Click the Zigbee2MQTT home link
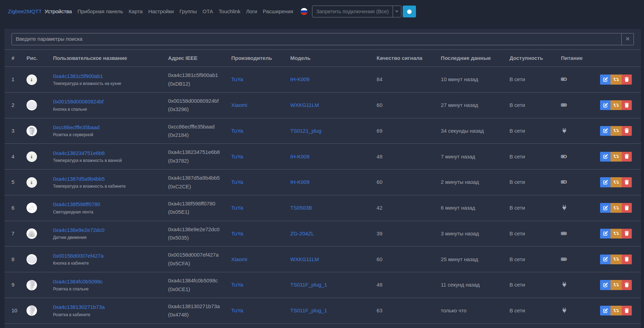The width and height of the screenshot is (644, 328). click(x=25, y=11)
